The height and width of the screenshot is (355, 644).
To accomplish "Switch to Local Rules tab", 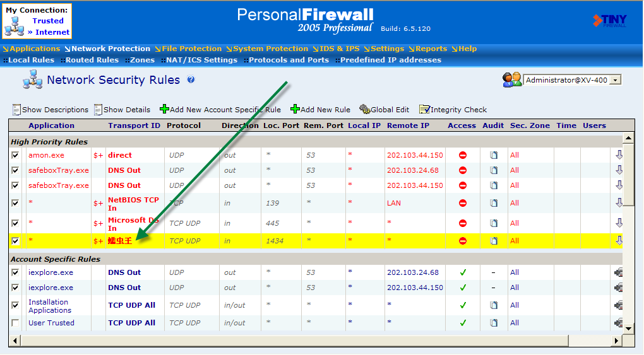I will (29, 60).
